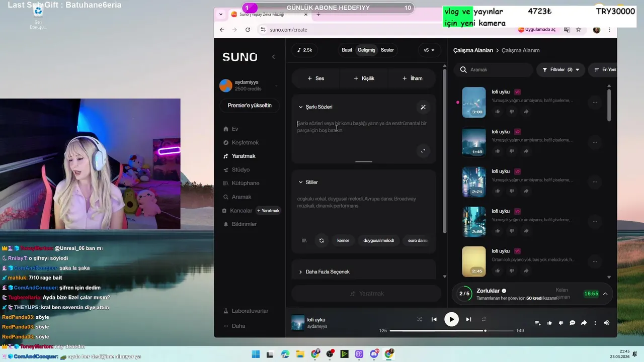Go back in the Chrome window

coord(222,30)
